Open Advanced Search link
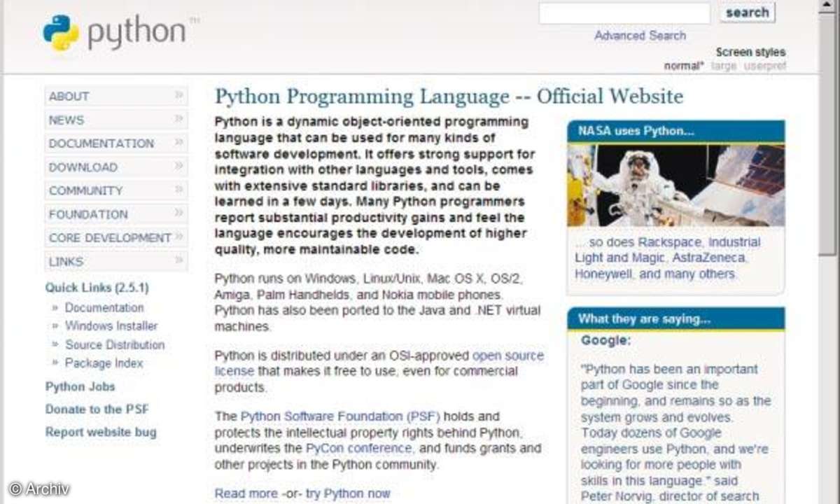Screen dimensions: 840x504 (640, 35)
